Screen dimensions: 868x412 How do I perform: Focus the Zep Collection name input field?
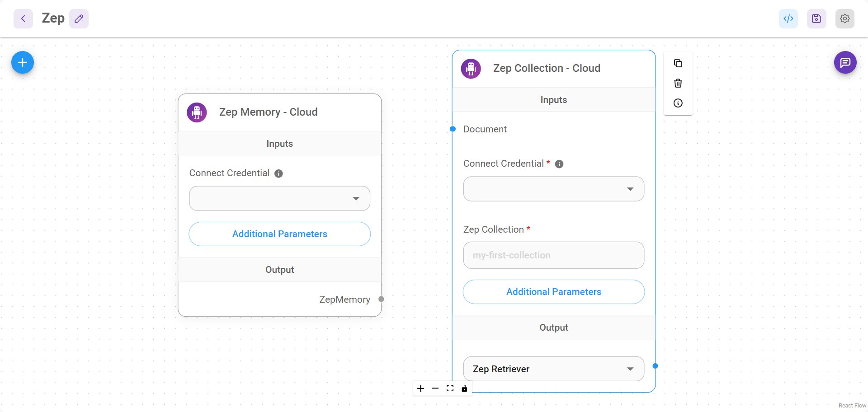pos(554,255)
